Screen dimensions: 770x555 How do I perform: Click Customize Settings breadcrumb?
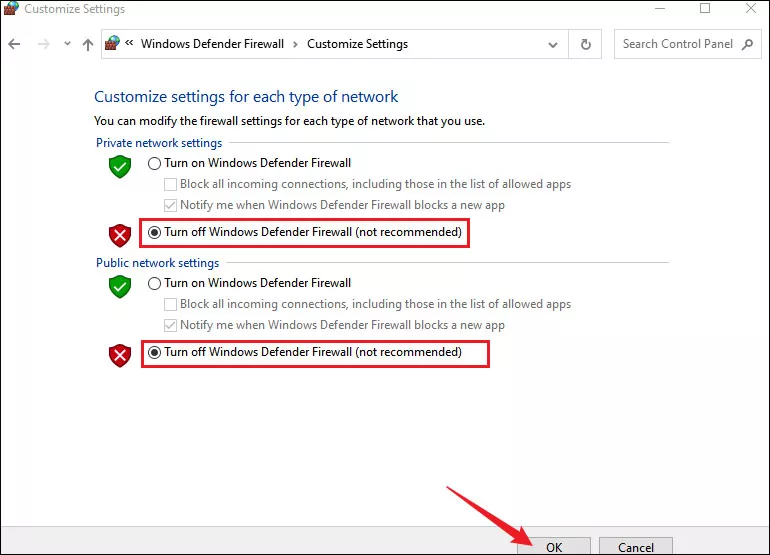click(x=358, y=44)
